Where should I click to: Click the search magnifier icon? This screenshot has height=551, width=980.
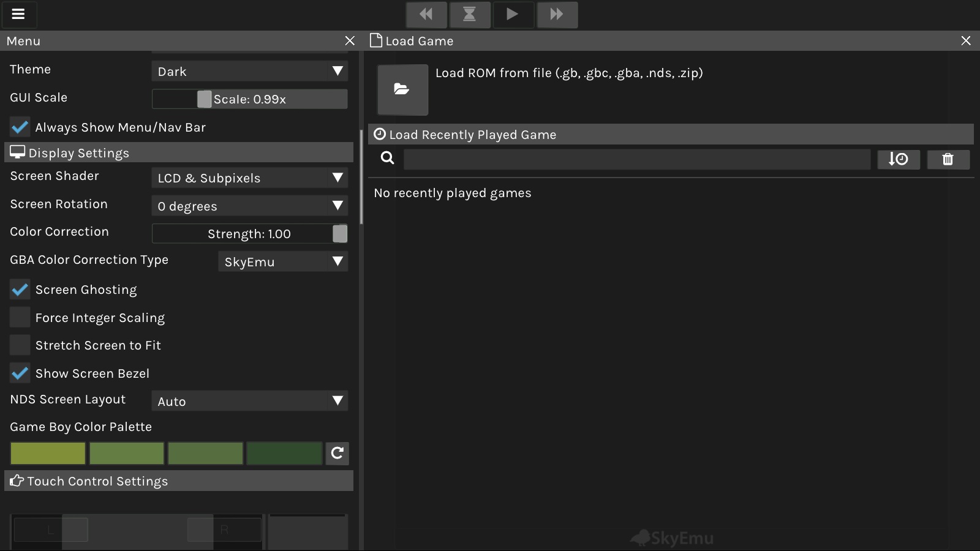387,158
